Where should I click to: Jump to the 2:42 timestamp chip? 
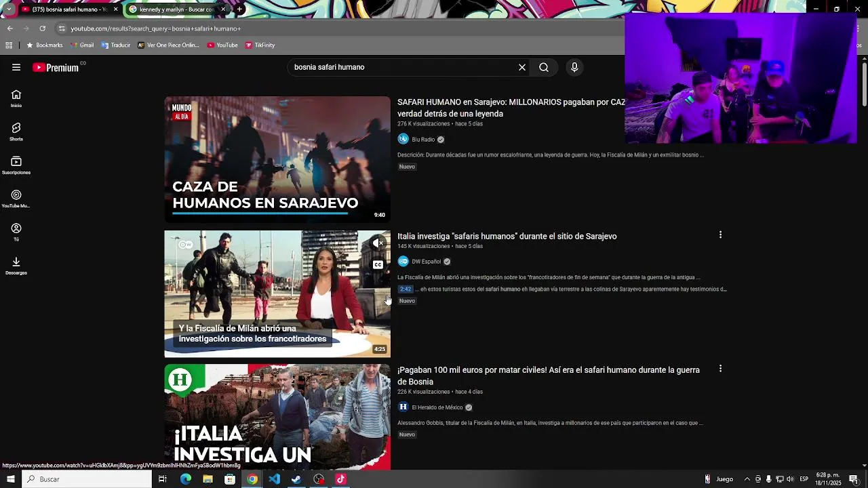pos(406,289)
